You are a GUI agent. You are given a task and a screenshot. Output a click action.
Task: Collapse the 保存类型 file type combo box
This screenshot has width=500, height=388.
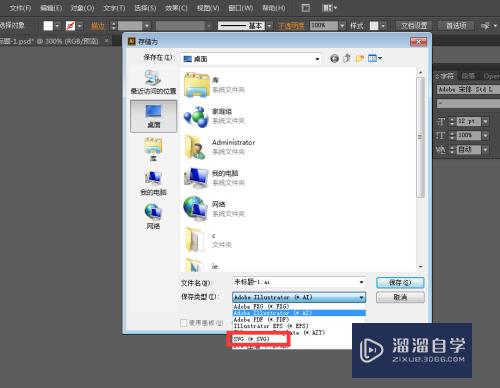tap(299, 297)
